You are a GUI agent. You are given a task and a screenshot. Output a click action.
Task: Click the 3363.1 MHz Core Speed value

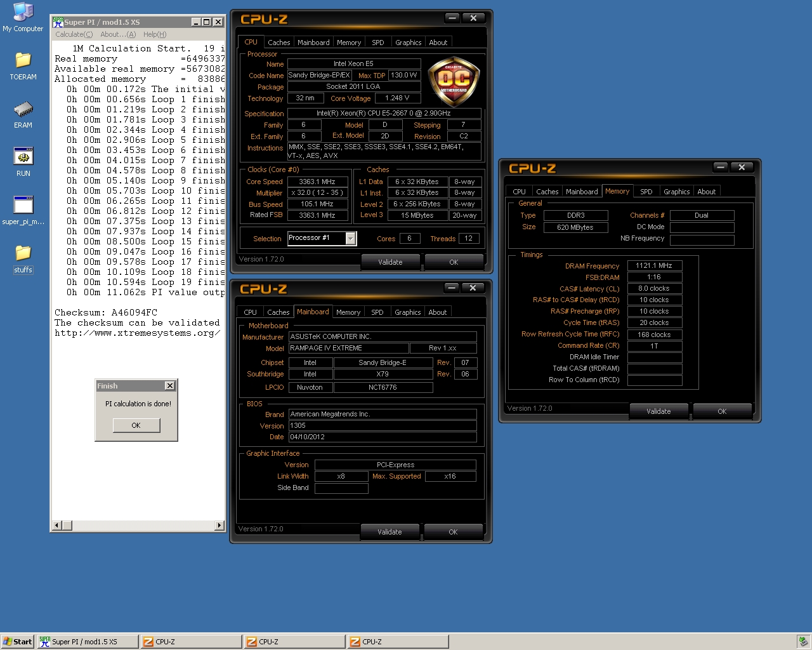(x=317, y=182)
